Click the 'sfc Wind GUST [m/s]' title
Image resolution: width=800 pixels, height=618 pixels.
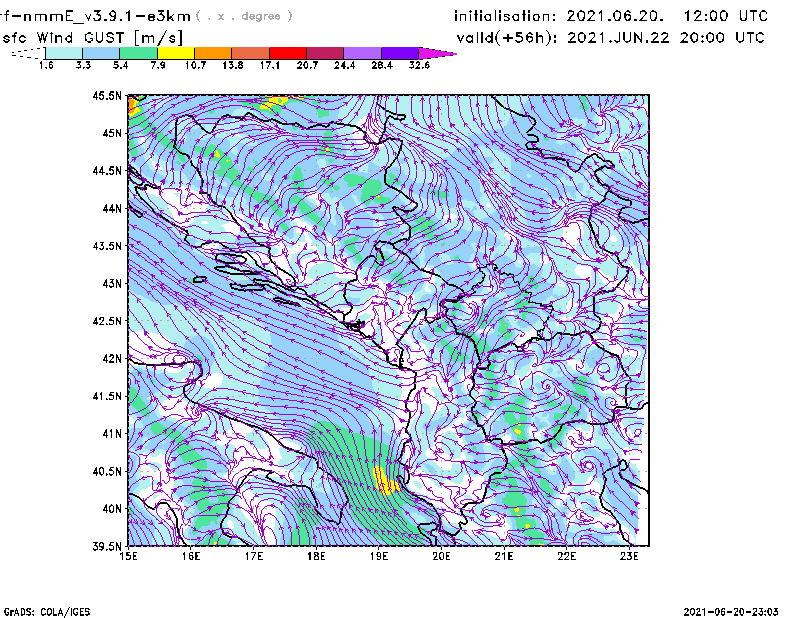92,38
